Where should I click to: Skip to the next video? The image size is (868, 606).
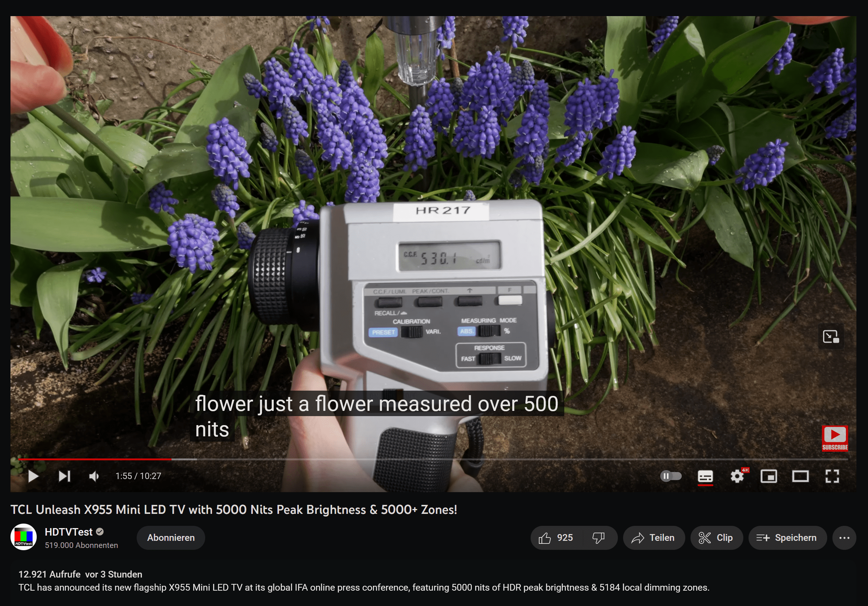(65, 476)
